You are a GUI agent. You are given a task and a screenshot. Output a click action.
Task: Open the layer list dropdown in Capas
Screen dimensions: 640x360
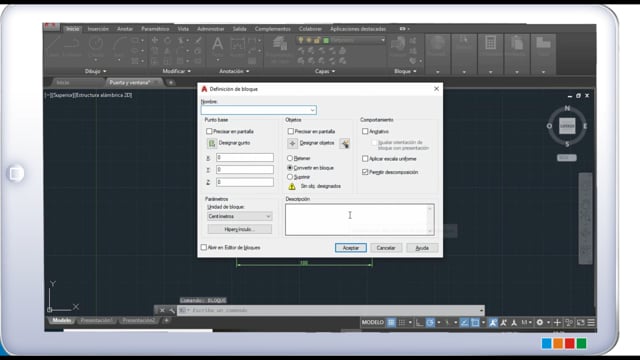tap(382, 40)
